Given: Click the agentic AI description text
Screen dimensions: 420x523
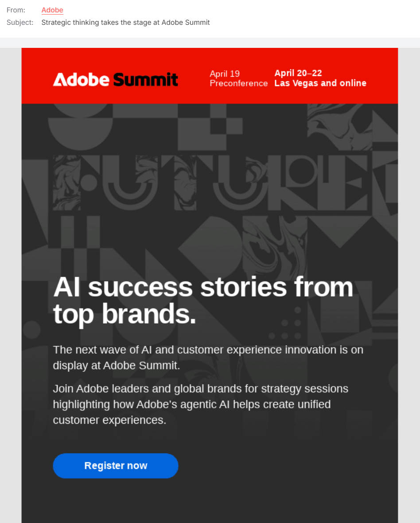Looking at the screenshot, I should [x=200, y=404].
